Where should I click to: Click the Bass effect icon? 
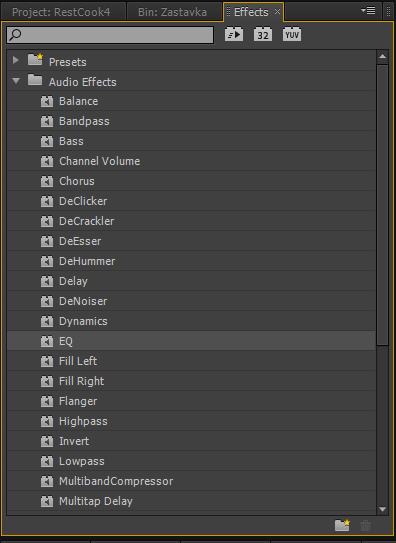click(x=47, y=142)
